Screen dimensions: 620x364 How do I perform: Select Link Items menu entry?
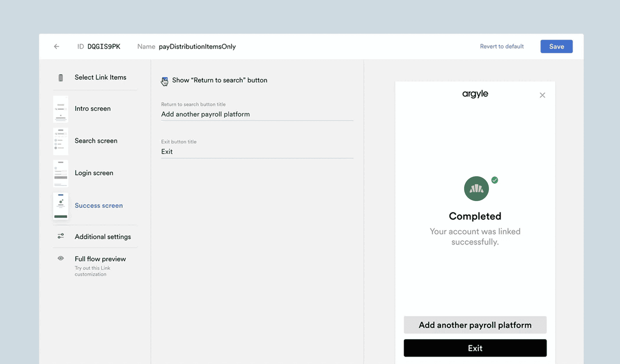(x=100, y=77)
